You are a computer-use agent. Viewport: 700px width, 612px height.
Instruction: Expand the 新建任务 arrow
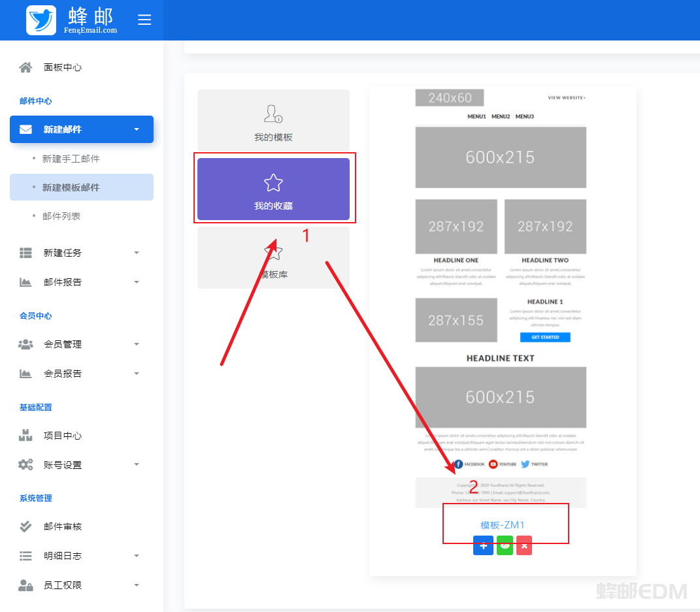point(137,253)
